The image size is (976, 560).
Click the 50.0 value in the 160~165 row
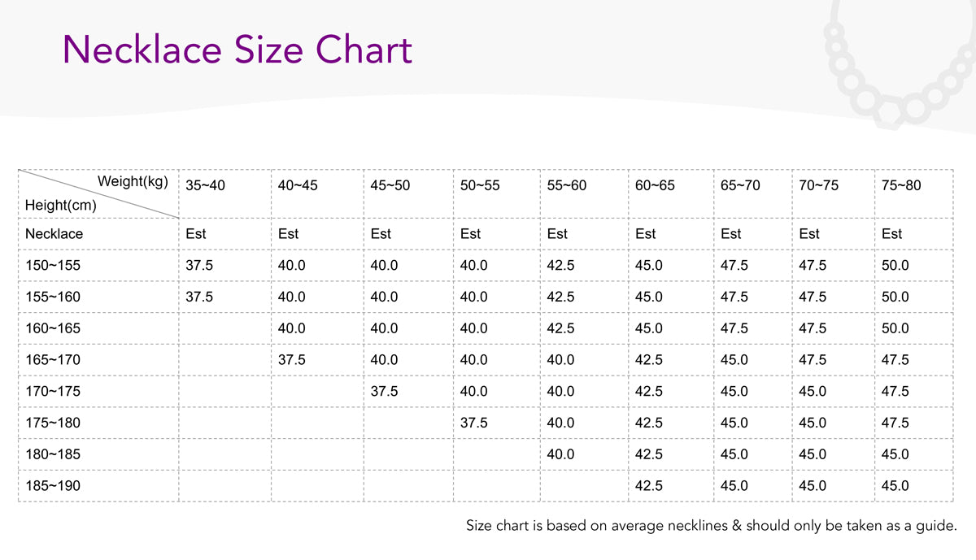point(895,328)
